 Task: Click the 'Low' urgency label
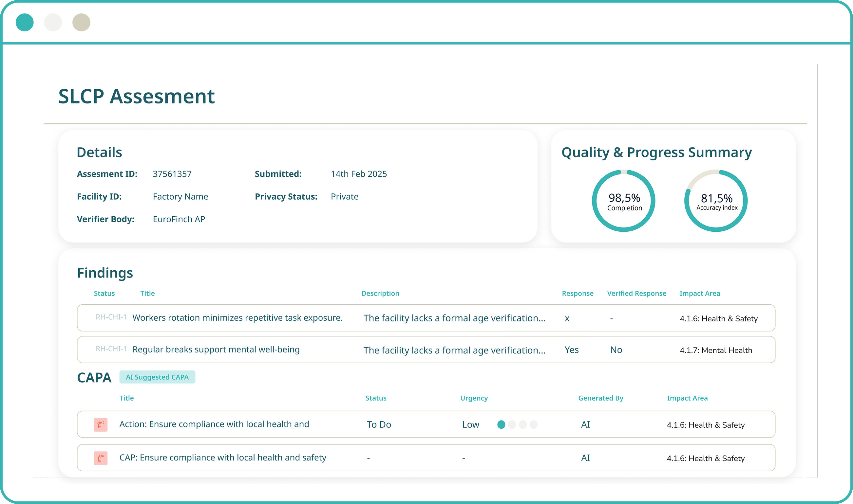pyautogui.click(x=471, y=424)
